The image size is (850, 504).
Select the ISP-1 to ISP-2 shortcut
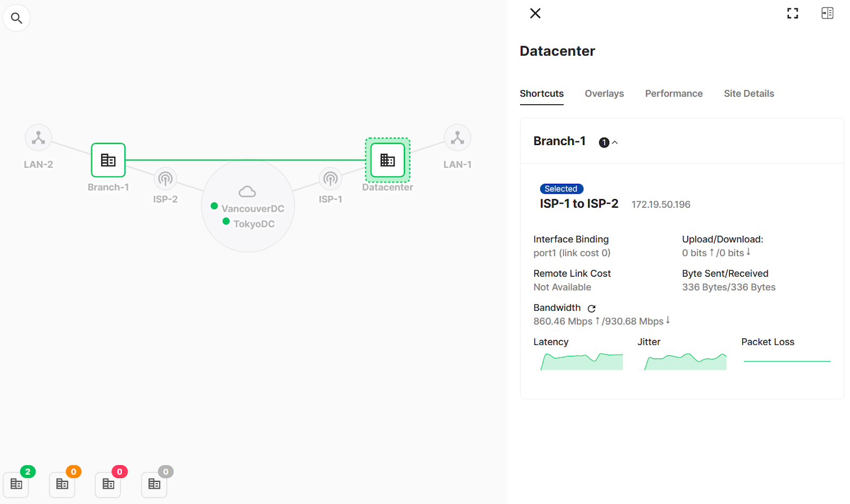(x=579, y=203)
